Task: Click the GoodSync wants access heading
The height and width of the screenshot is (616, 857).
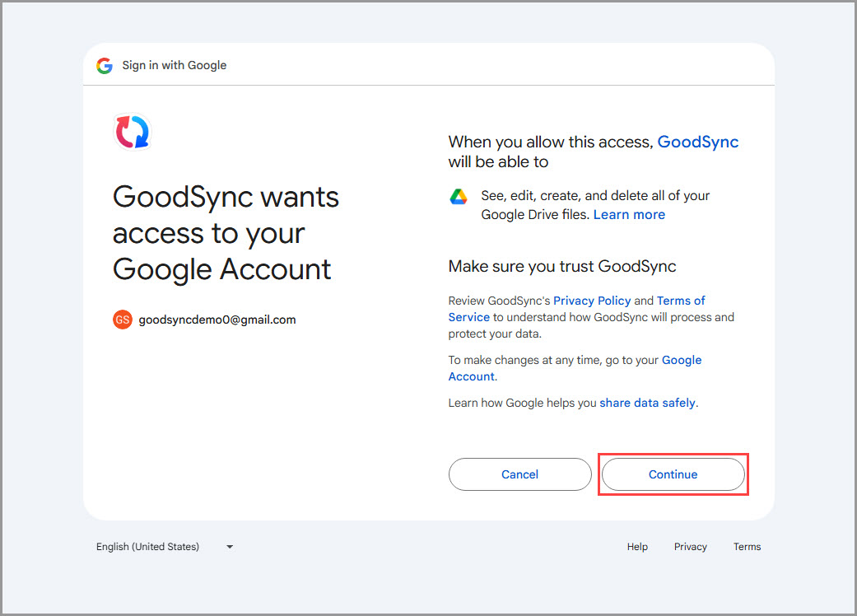Action: tap(226, 233)
